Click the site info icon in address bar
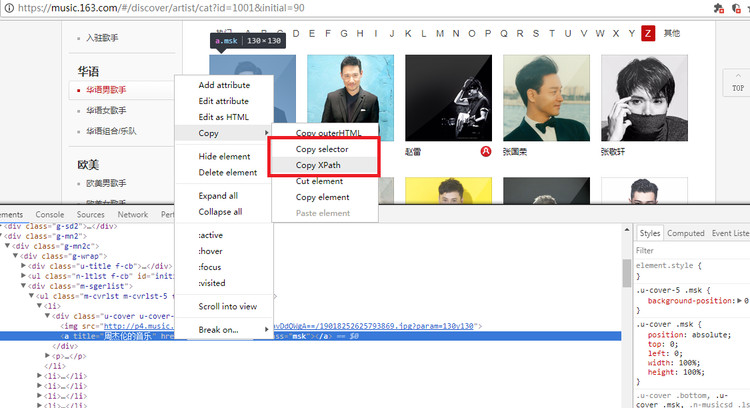 [x=9, y=8]
